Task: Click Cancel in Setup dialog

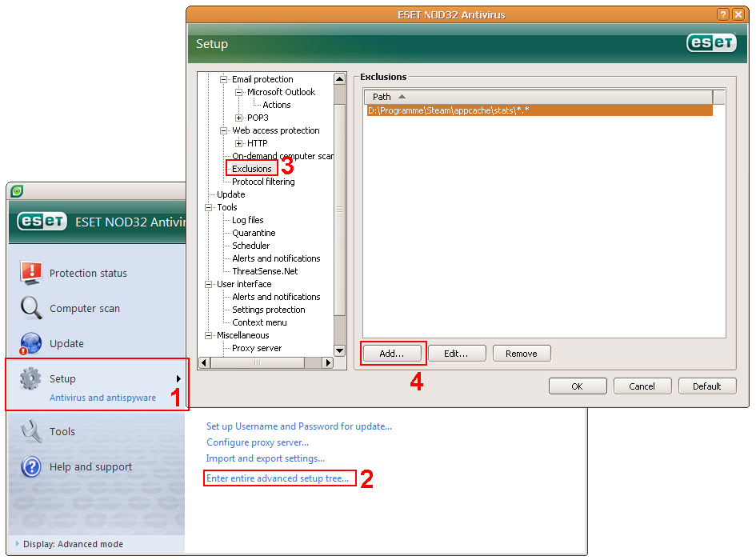Action: [642, 386]
